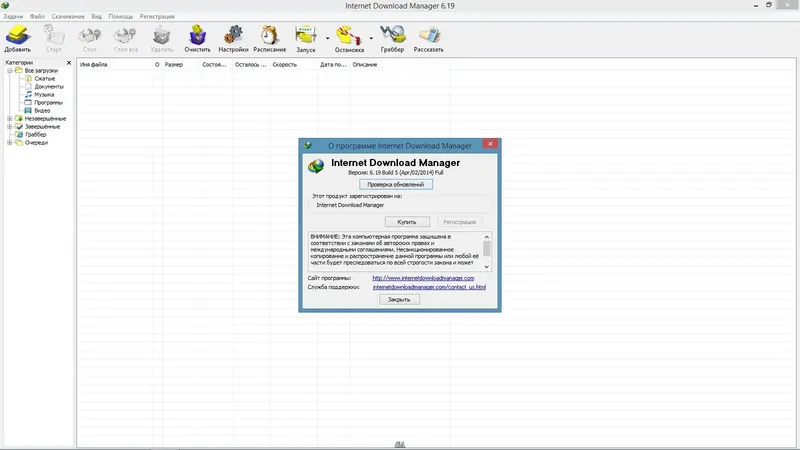The width and height of the screenshot is (800, 450).
Task: Click the Купить button
Action: pos(407,222)
